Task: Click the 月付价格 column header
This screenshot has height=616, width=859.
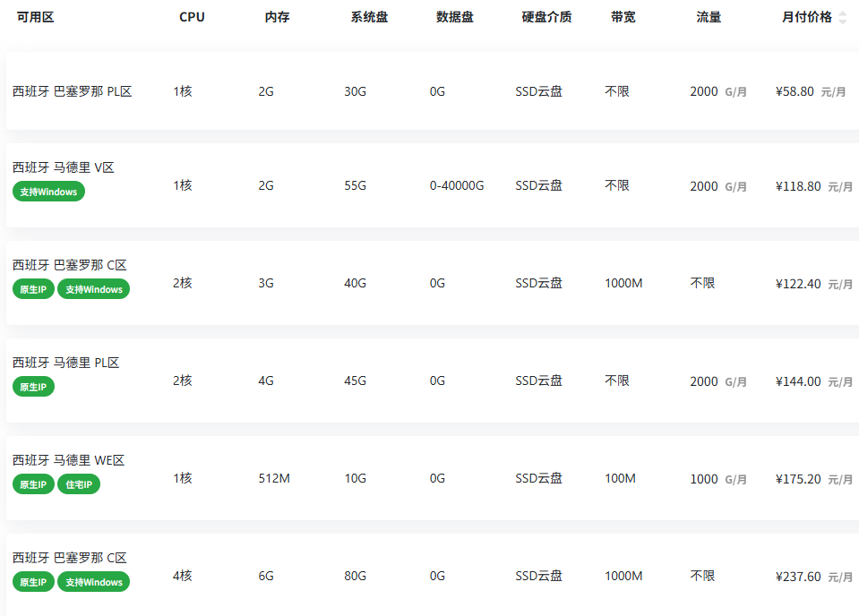Action: coord(806,17)
